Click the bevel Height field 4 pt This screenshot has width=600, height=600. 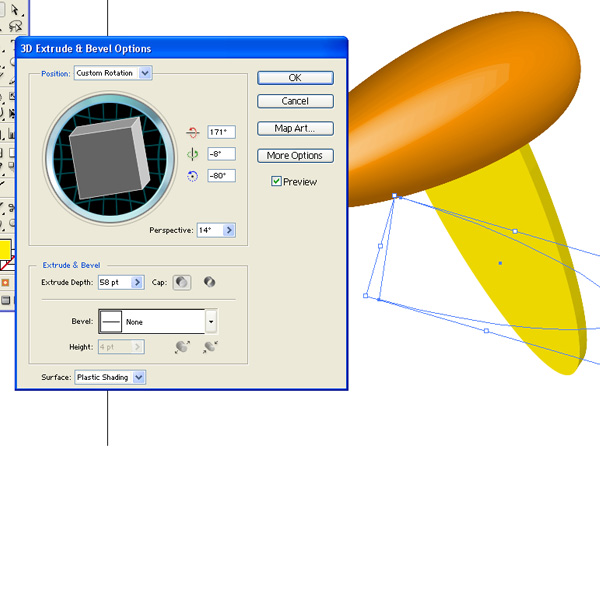tap(115, 347)
